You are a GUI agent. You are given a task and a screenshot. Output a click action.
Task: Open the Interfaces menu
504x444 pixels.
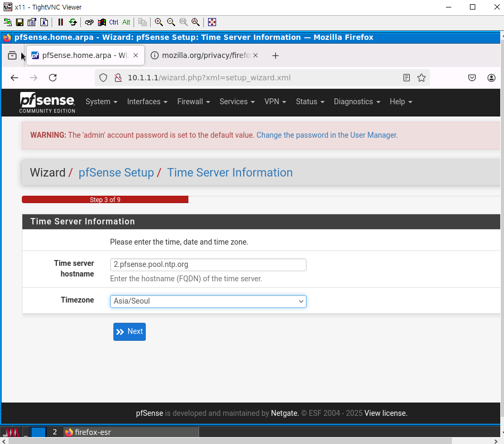(x=147, y=102)
